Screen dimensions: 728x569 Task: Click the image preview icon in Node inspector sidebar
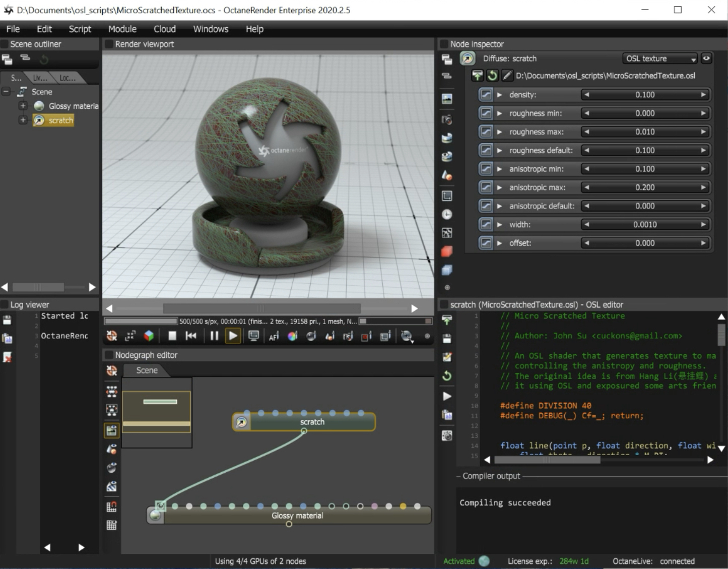tap(447, 99)
